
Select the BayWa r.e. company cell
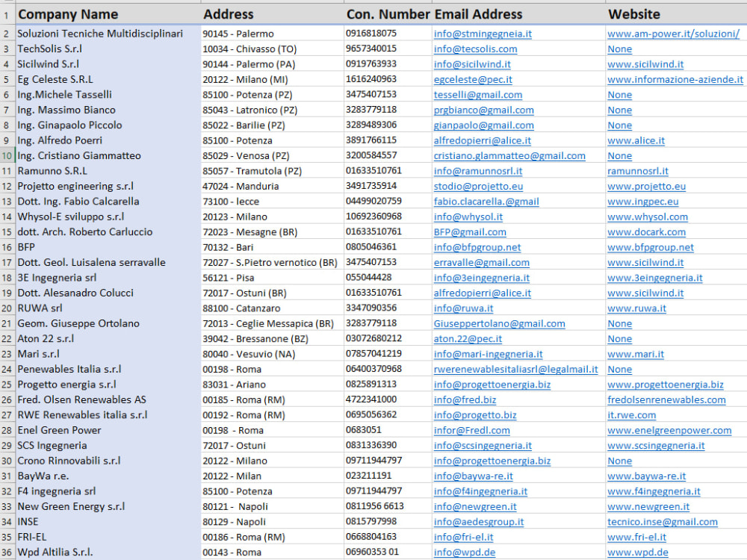pos(108,476)
